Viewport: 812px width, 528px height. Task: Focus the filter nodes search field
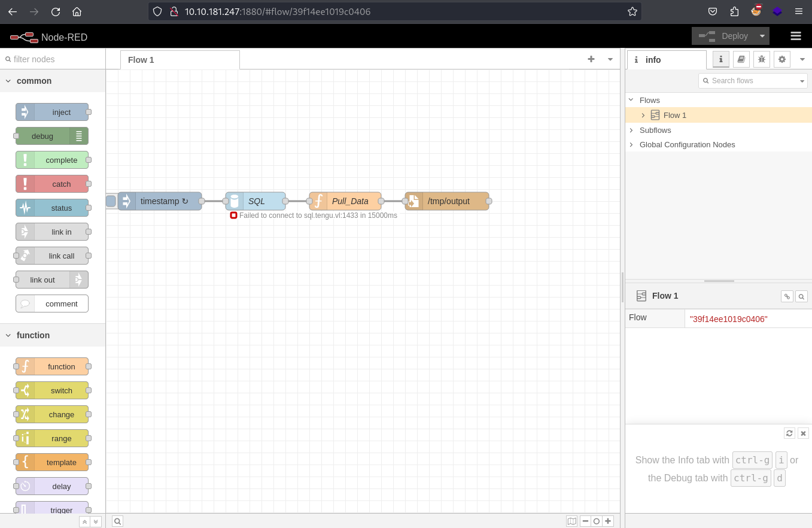coord(53,59)
